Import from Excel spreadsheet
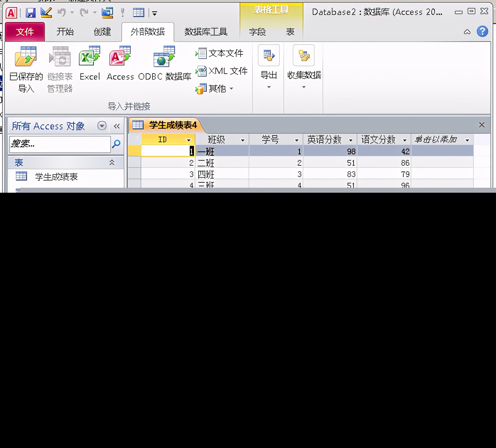Viewport: 496px width, 448px height. click(90, 63)
